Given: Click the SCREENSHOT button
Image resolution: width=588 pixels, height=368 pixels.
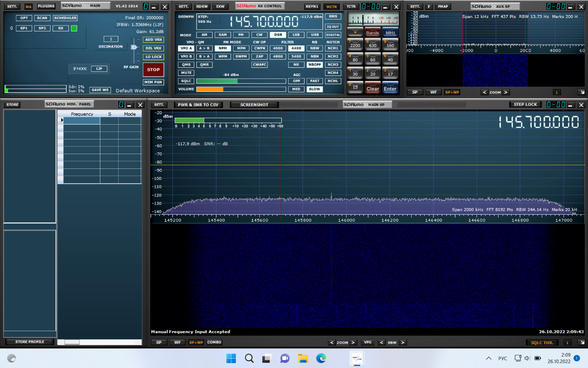Looking at the screenshot, I should point(254,105).
